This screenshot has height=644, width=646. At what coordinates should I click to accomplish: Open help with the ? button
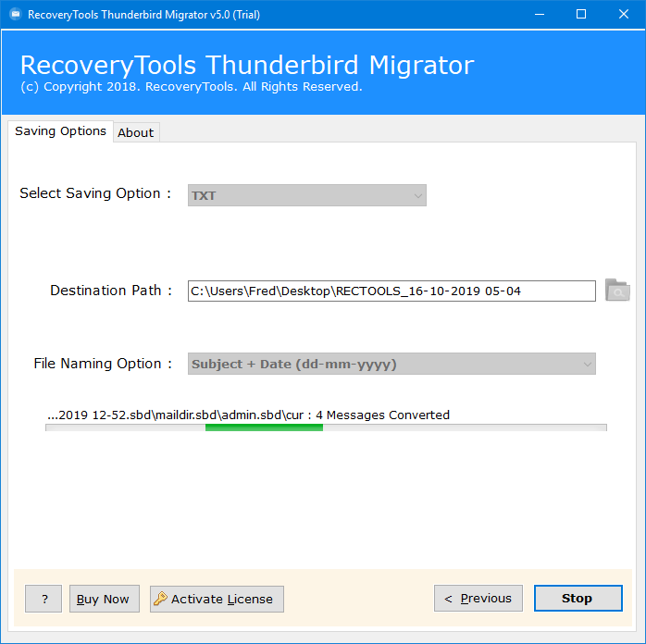[x=43, y=599]
